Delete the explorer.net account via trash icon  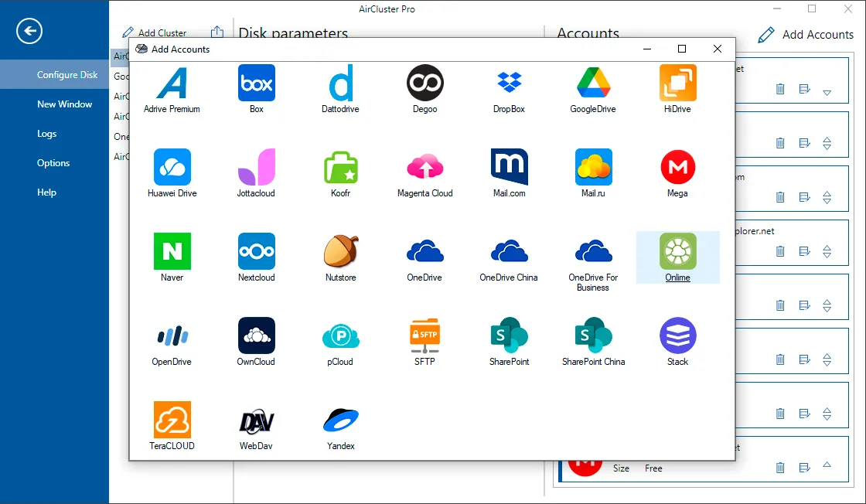780,251
